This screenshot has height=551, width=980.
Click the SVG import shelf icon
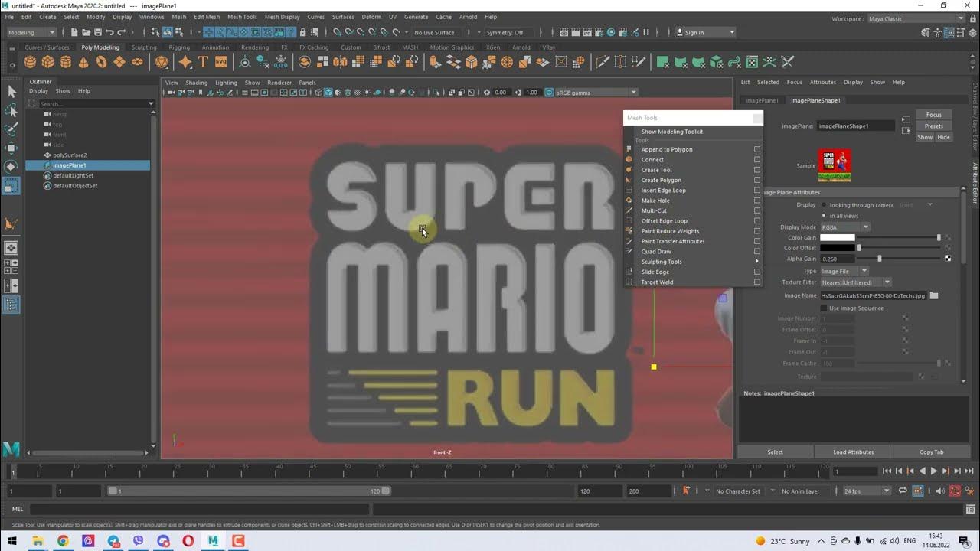tap(220, 62)
